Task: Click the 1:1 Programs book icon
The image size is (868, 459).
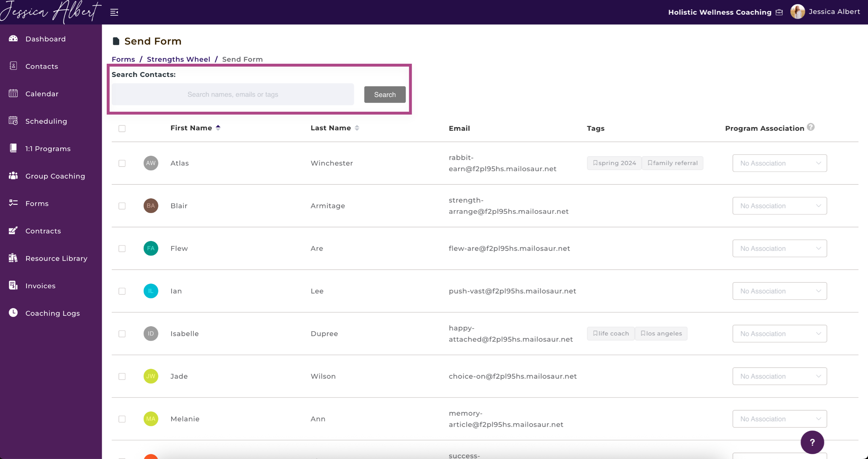Action: coord(13,148)
